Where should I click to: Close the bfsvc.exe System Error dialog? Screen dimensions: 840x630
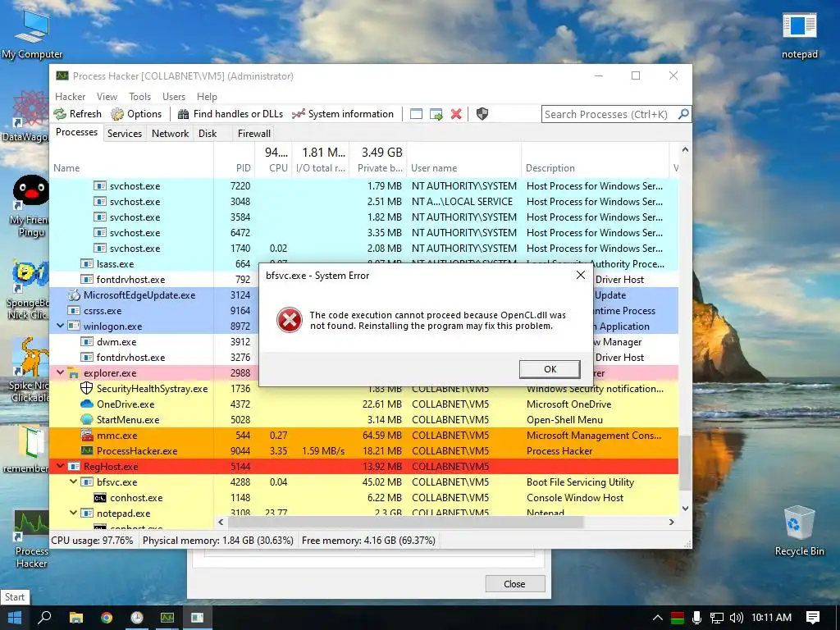(580, 275)
